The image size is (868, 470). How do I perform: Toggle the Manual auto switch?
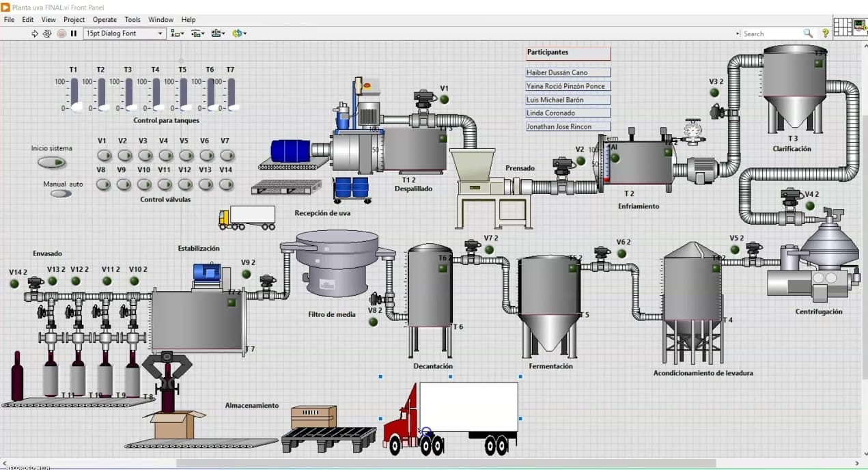60,193
